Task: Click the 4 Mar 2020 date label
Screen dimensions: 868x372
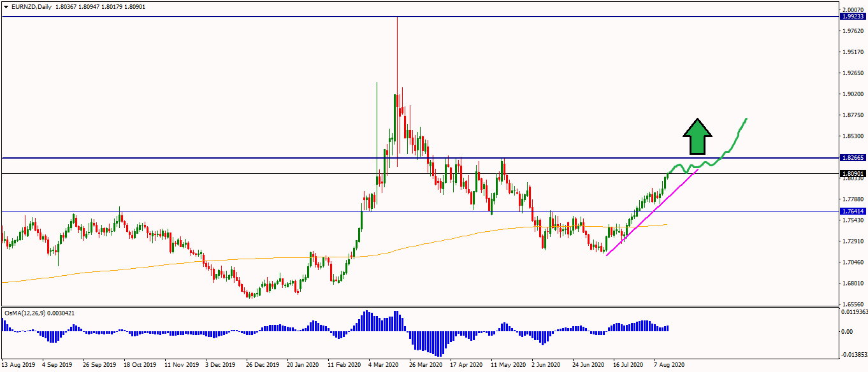Action: point(385,366)
